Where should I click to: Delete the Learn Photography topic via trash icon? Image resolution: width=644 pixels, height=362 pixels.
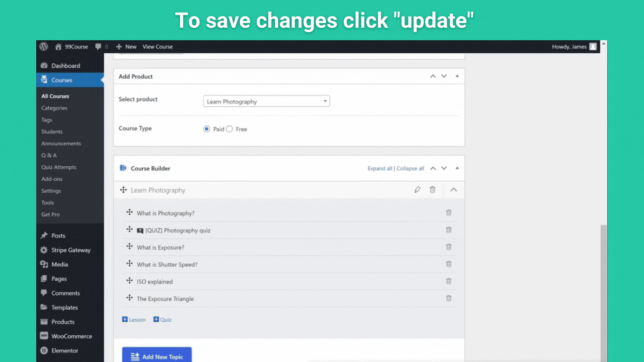point(432,189)
